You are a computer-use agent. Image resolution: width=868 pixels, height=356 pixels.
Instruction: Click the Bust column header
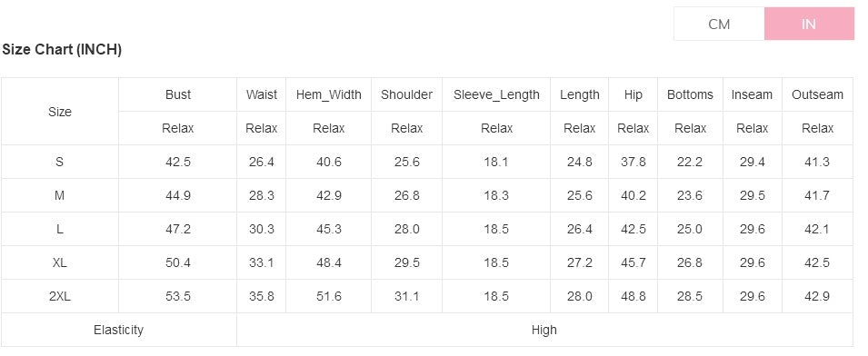click(x=178, y=94)
